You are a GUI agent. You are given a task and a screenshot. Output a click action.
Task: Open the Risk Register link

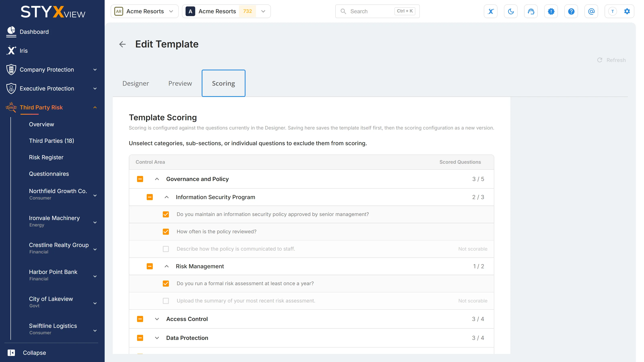46,157
